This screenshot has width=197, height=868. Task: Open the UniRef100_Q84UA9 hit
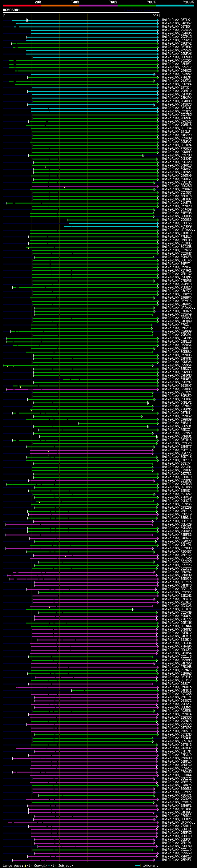pyautogui.click(x=176, y=101)
